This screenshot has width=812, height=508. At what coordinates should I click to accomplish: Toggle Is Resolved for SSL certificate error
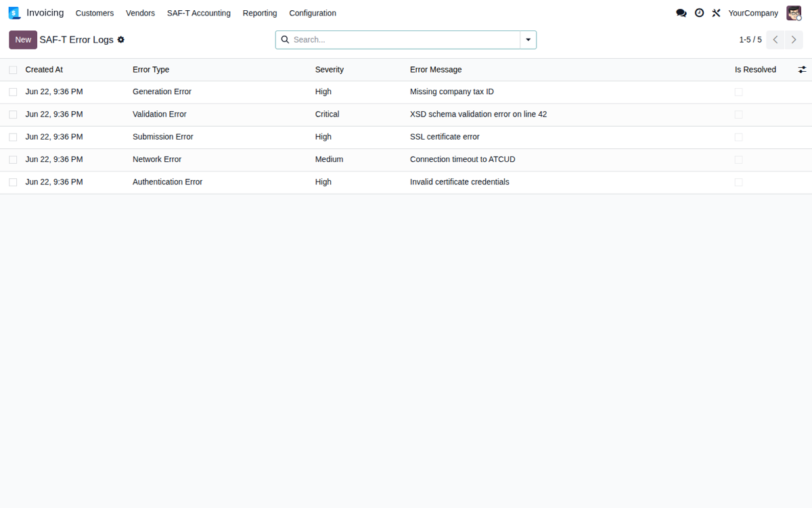coord(738,137)
